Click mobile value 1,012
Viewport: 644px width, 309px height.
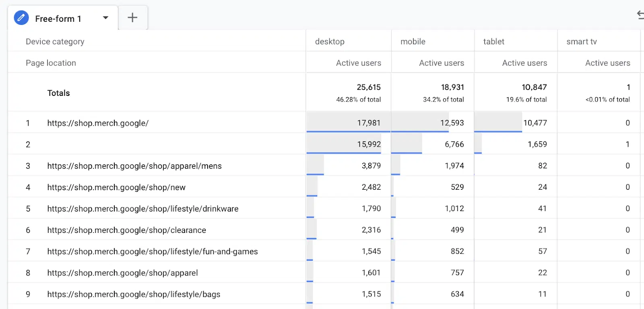(454, 208)
